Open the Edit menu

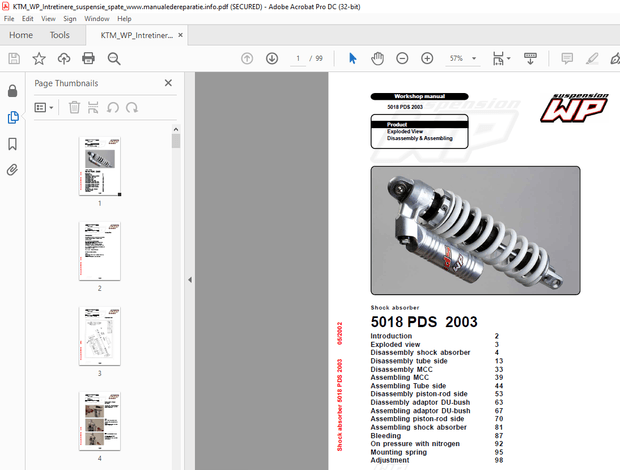[28, 19]
